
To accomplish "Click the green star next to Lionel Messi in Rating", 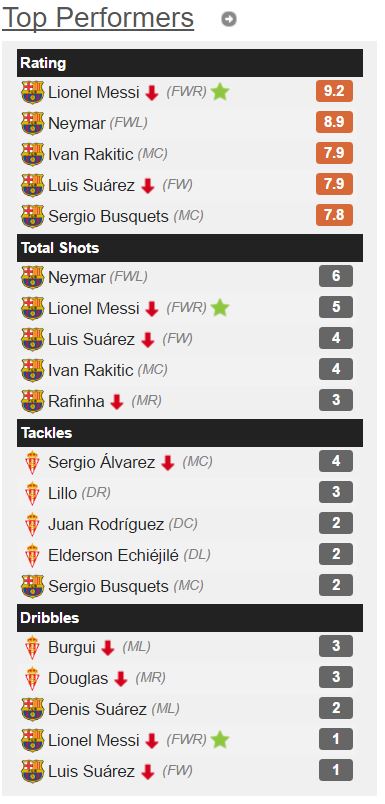I will (x=220, y=92).
